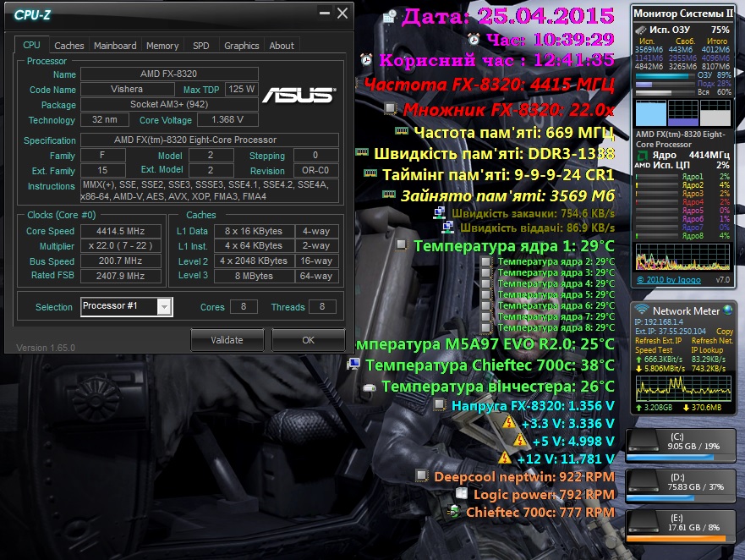
Task: Click the Ядро1 usage row
Action: click(x=682, y=176)
